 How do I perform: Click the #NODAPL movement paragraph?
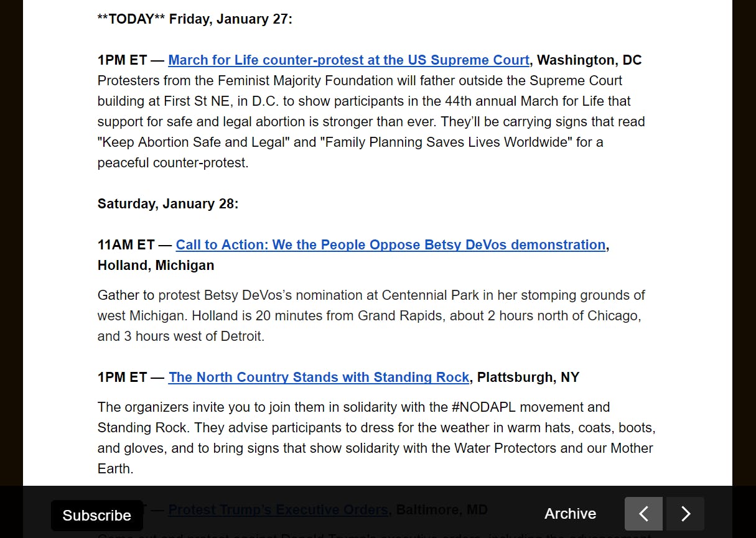(x=376, y=438)
